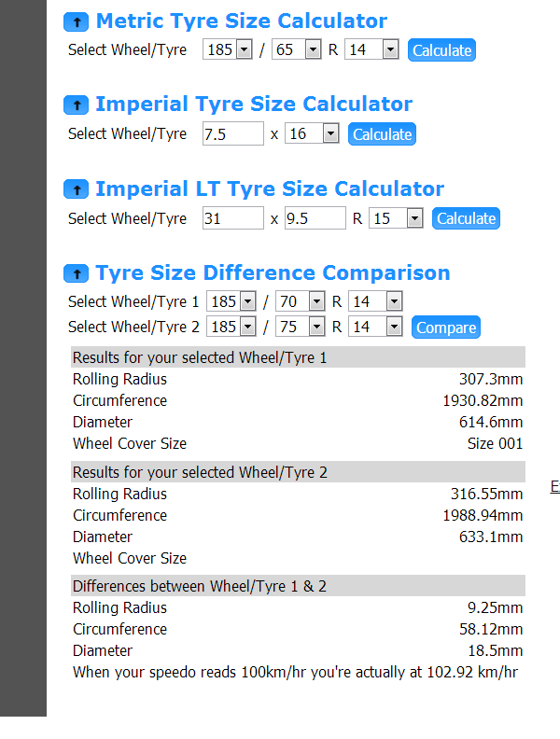Expand the R 14 rim dropdown in Metric calculator

371,49
